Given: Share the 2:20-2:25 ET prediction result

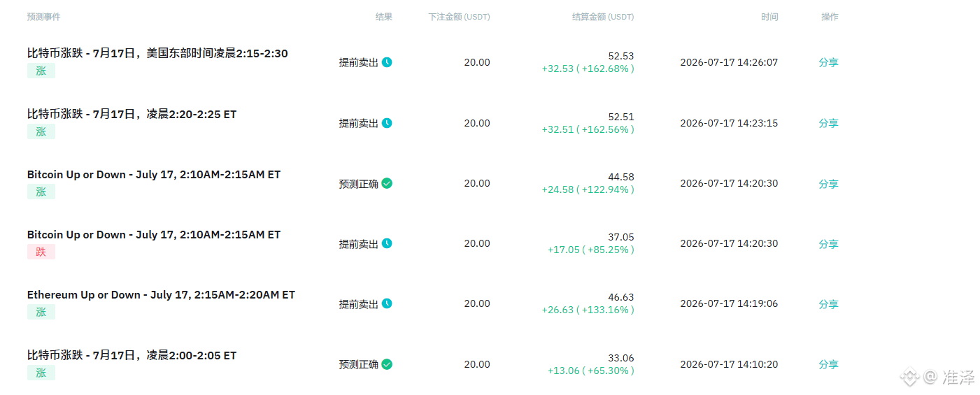Looking at the screenshot, I should point(828,123).
